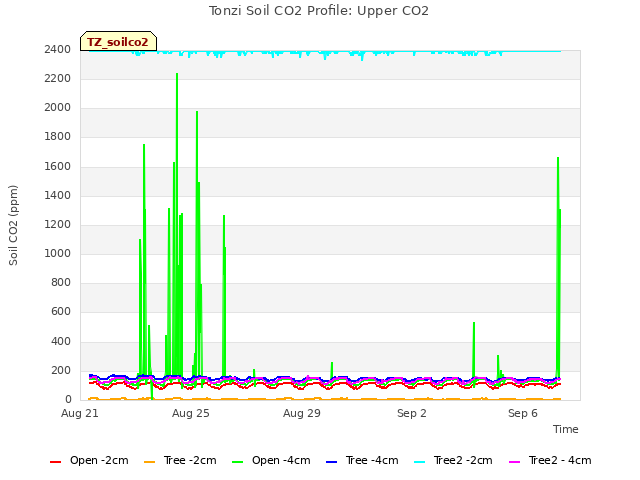
Task: Click the 600 y-axis tick label
Action: (61, 311)
